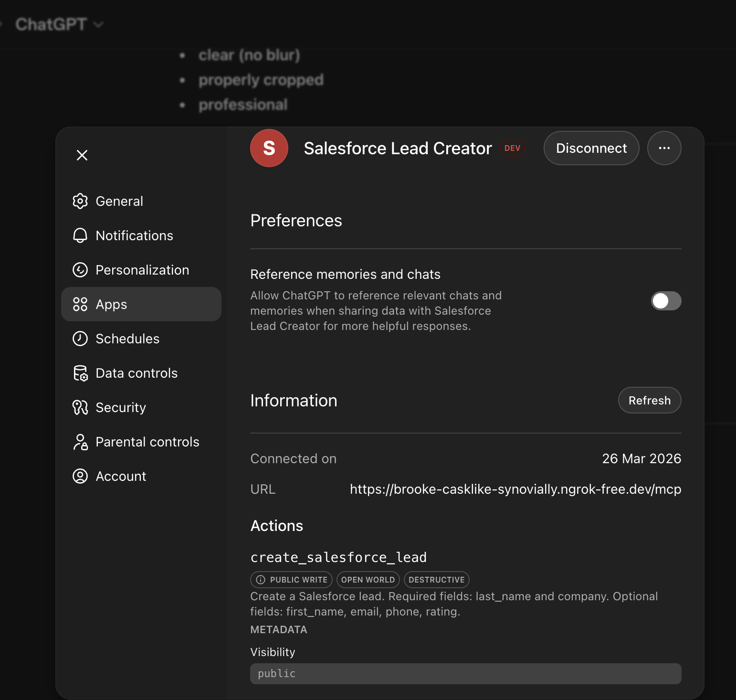The width and height of the screenshot is (736, 700).
Task: Enable Reference memories and chats
Action: coord(666,301)
